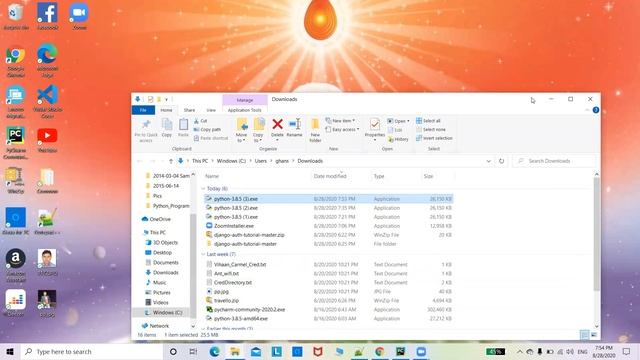
Task: Select Desktop in the navigation pane
Action: [x=162, y=253]
